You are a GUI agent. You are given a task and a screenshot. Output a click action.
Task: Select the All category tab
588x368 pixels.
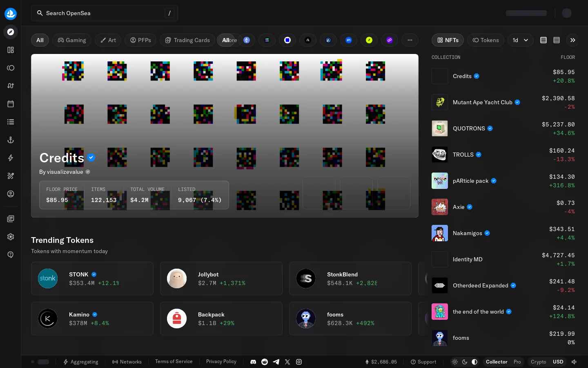pyautogui.click(x=40, y=40)
